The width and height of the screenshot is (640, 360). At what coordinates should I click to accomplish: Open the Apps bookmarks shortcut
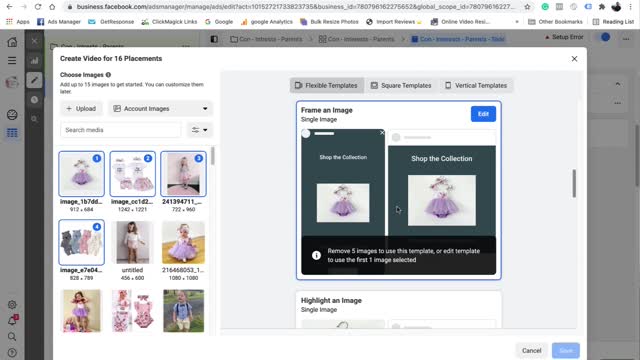[x=18, y=22]
